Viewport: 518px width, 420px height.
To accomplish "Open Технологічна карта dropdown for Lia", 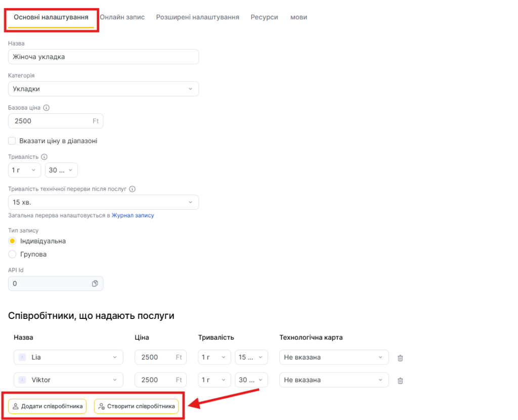I will [x=334, y=357].
